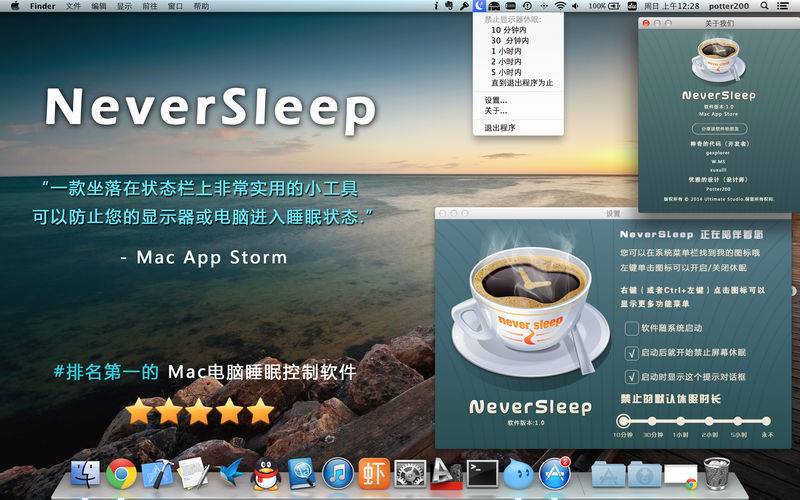This screenshot has width=800, height=500.
Task: Choose 2 小时内 from NeverSleep menu
Action: [x=518, y=61]
